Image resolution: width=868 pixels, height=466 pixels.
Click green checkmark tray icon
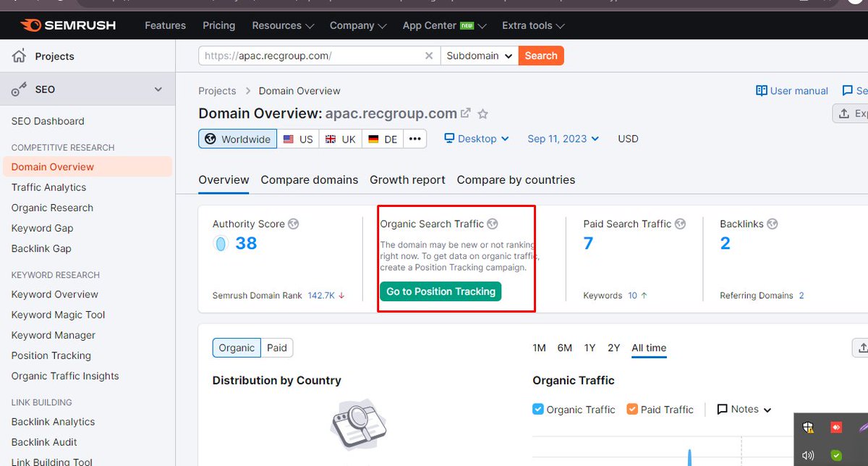pos(836,455)
